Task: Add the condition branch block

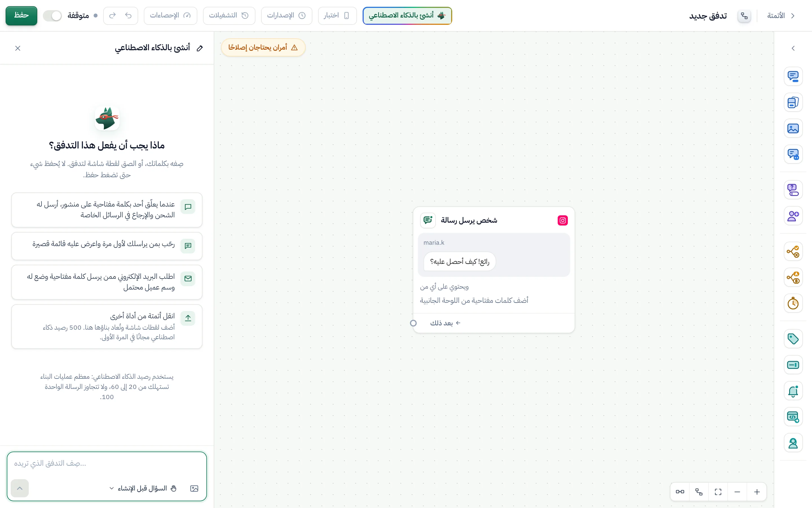Action: [793, 251]
